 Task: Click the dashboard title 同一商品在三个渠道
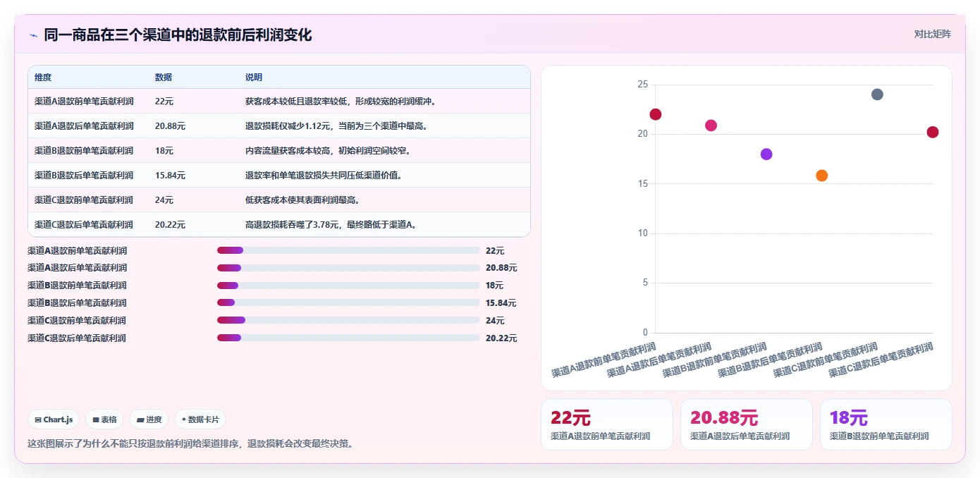(178, 35)
